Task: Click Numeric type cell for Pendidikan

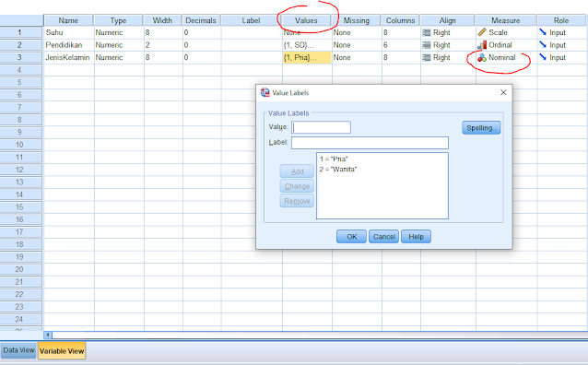Action: point(119,45)
